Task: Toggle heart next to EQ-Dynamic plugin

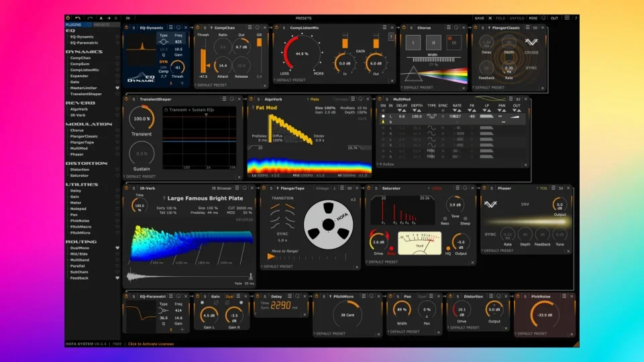Action: pos(117,36)
